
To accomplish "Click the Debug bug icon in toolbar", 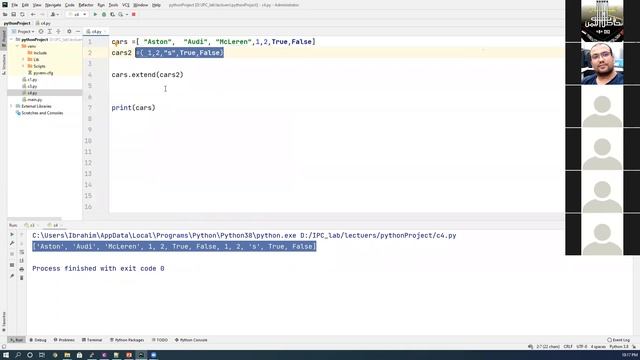I will tap(104, 14).
